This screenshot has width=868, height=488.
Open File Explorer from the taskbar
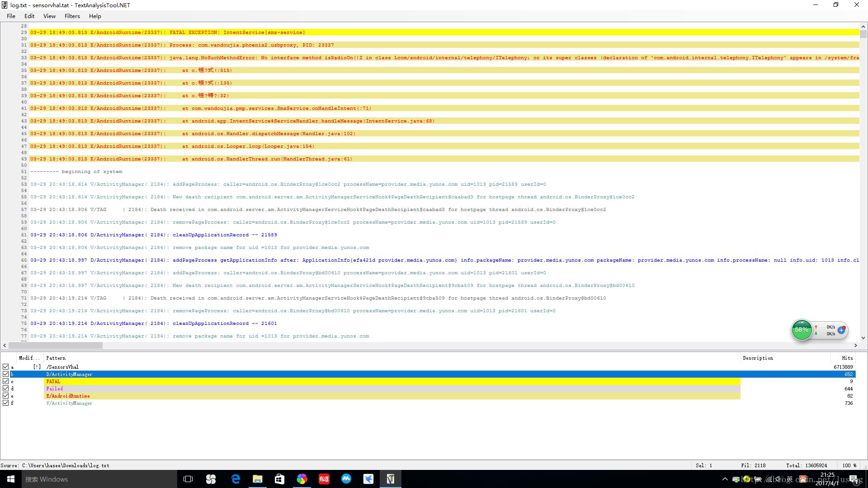coord(258,479)
